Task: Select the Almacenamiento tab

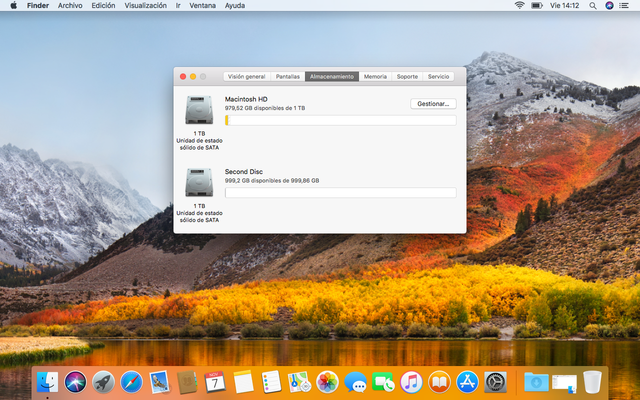Action: click(x=332, y=76)
